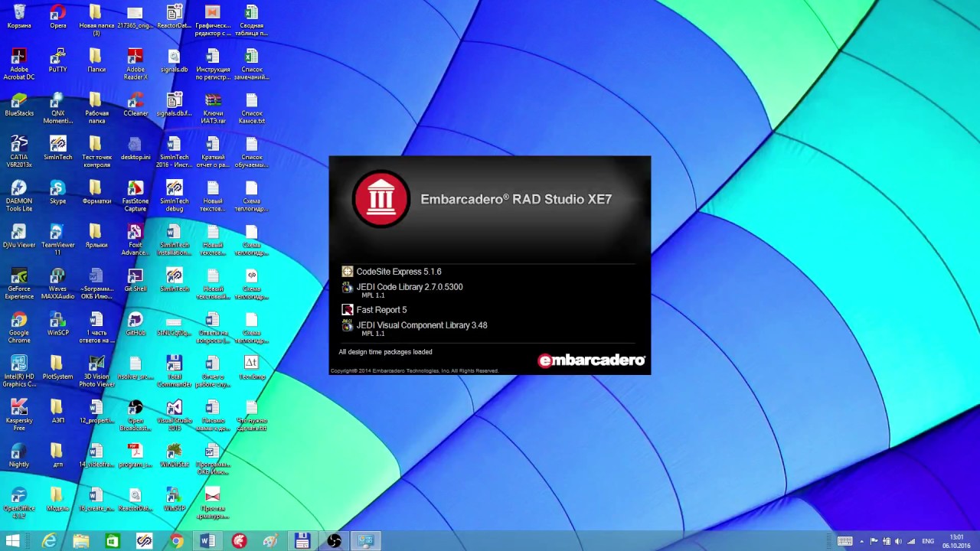Select the Waves MAXXAudio icon
Image resolution: width=980 pixels, height=551 pixels.
coord(58,284)
